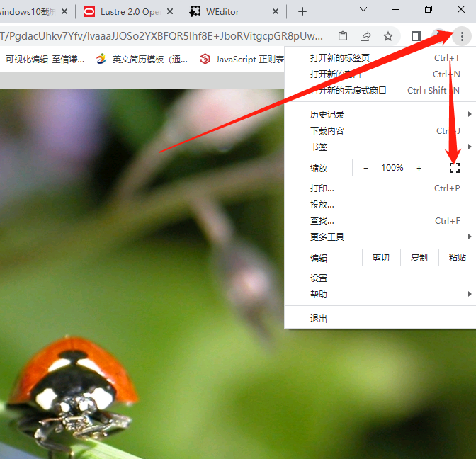Toggle the side panel icon
Viewport: 476px width, 459px height.
click(x=416, y=36)
